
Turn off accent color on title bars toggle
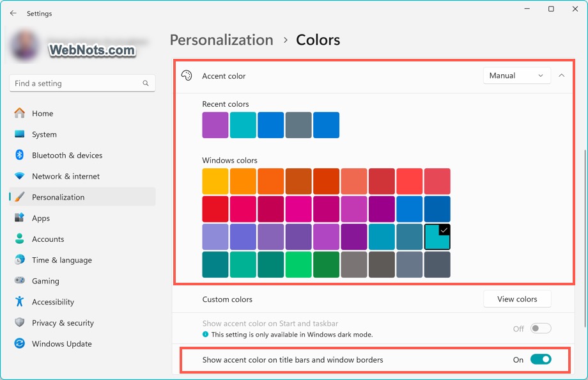click(x=541, y=360)
